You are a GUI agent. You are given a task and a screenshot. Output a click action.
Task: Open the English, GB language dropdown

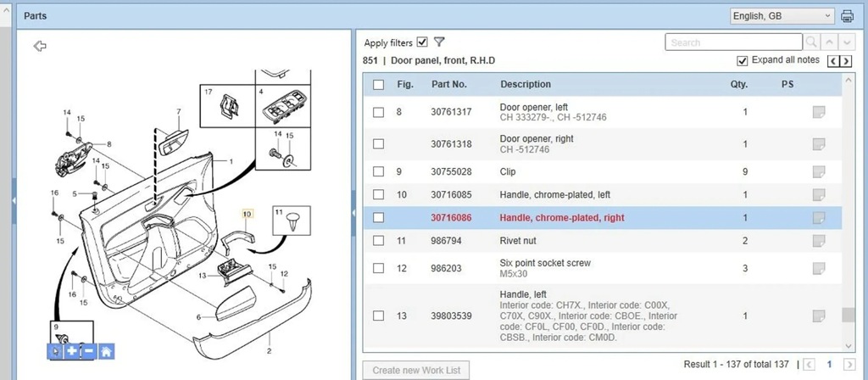tap(782, 16)
